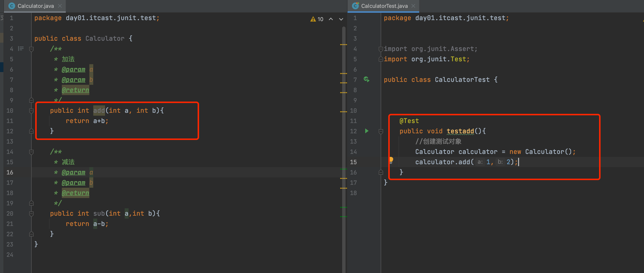Switch to the CalculatorTest.java tab
The width and height of the screenshot is (644, 273).
pos(384,6)
